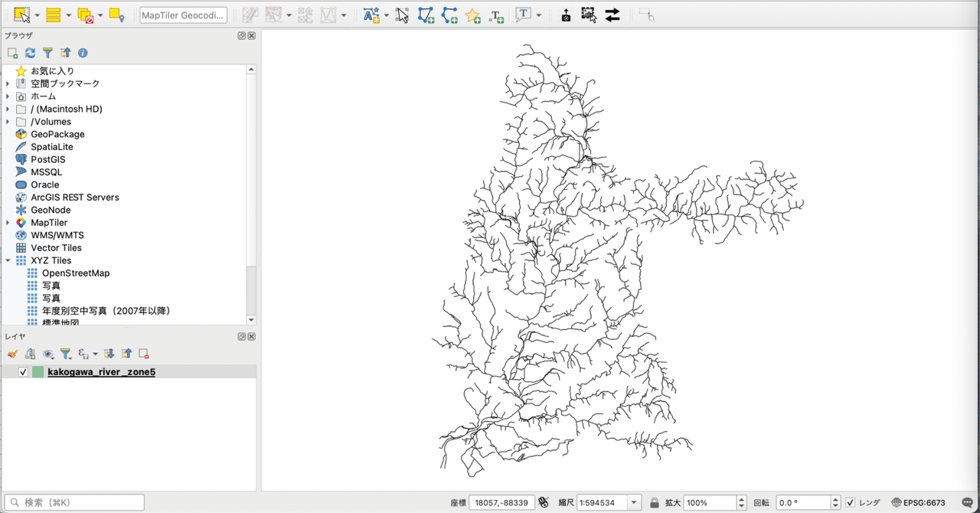
Task: Remove the selected layer using the Layers panel icon
Action: pyautogui.click(x=142, y=353)
